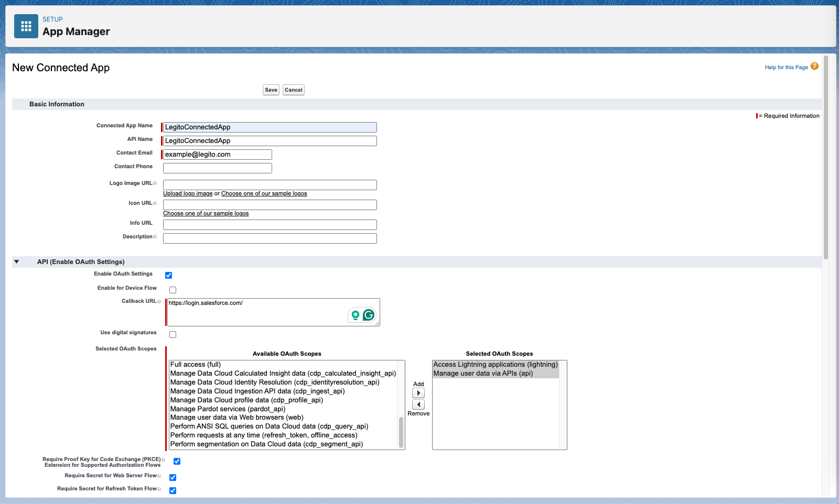The height and width of the screenshot is (504, 839).
Task: Uncheck Enable OAuth Settings checkbox
Action: pyautogui.click(x=169, y=276)
